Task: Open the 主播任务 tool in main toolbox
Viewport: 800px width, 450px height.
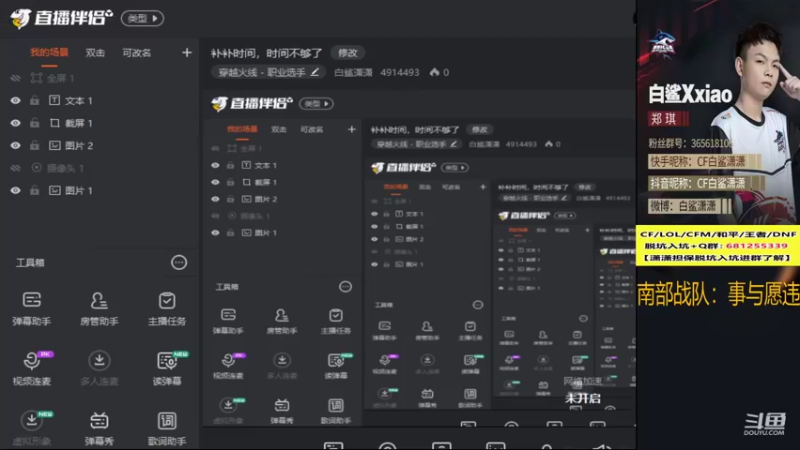Action: pyautogui.click(x=167, y=308)
